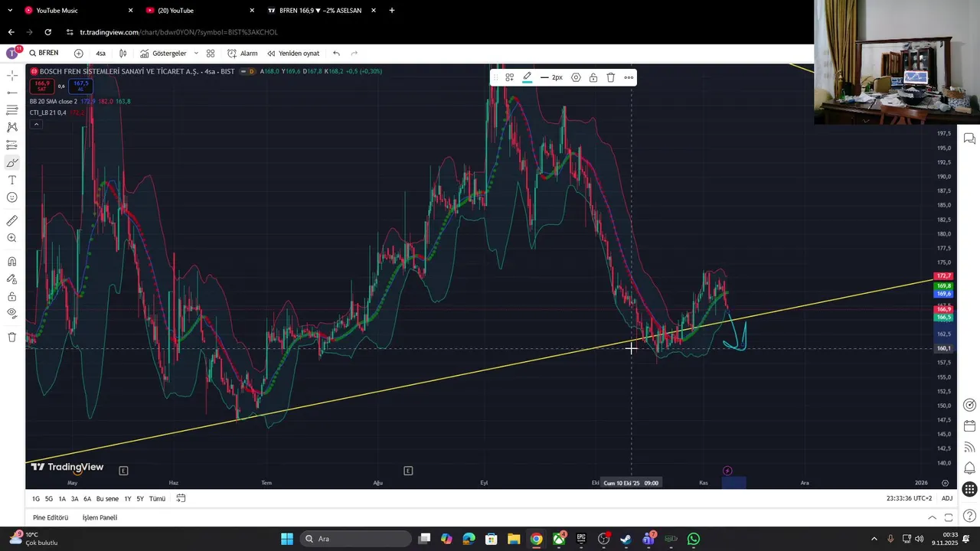The width and height of the screenshot is (980, 551).
Task: Select the 5G date range
Action: click(49, 498)
